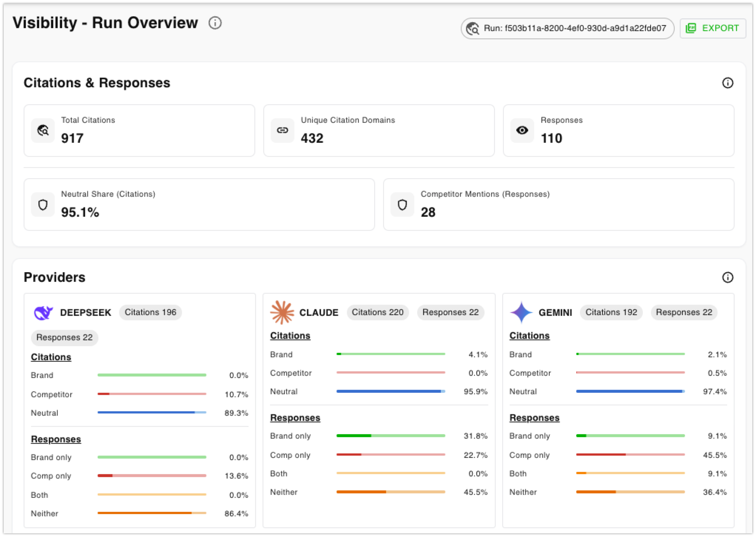This screenshot has height=537, width=756.
Task: Click the Neutral Share shield icon
Action: pos(43,205)
